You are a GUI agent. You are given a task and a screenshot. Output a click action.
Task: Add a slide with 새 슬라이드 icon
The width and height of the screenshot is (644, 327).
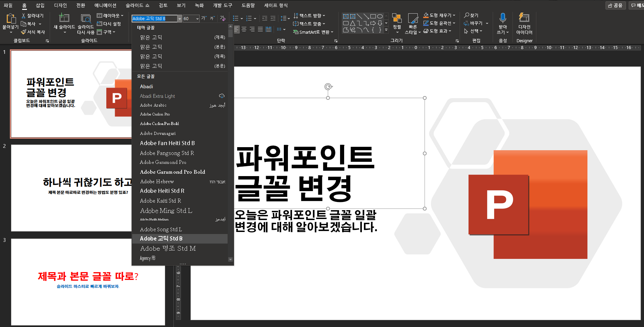tap(64, 18)
